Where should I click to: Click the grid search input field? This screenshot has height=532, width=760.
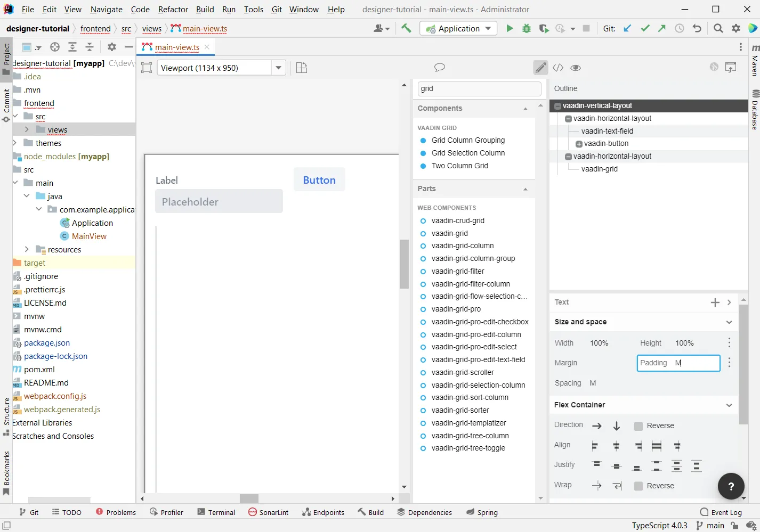click(x=479, y=88)
